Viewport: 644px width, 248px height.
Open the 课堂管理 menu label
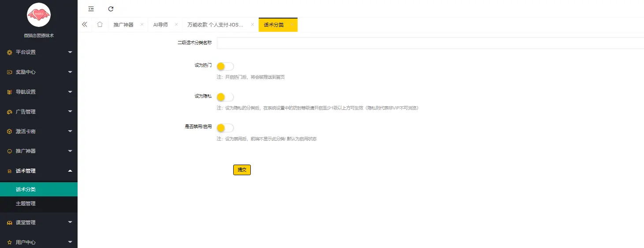(26, 223)
